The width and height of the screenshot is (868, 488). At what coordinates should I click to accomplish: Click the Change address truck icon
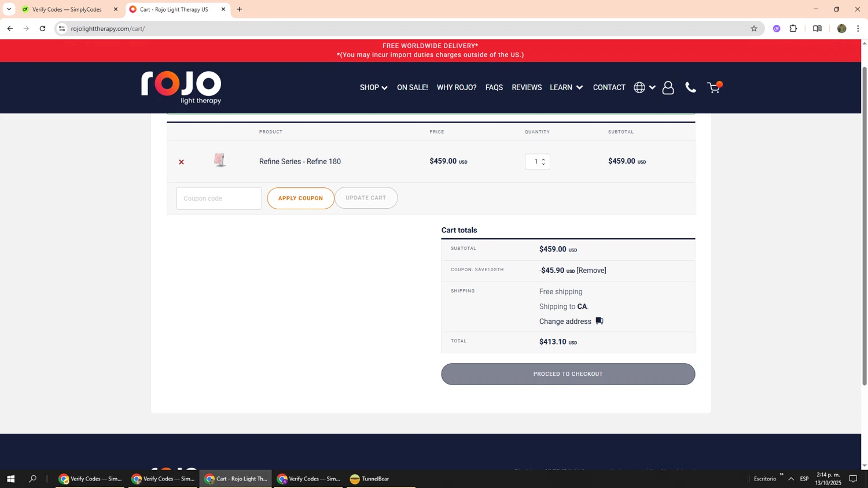pos(599,321)
